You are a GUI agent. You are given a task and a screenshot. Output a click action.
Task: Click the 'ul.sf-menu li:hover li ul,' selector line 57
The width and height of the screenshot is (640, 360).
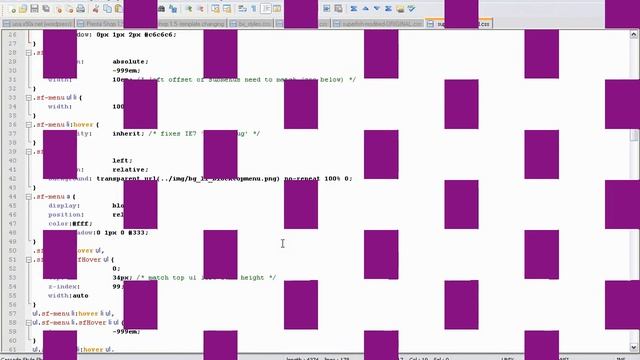pyautogui.click(x=73, y=313)
